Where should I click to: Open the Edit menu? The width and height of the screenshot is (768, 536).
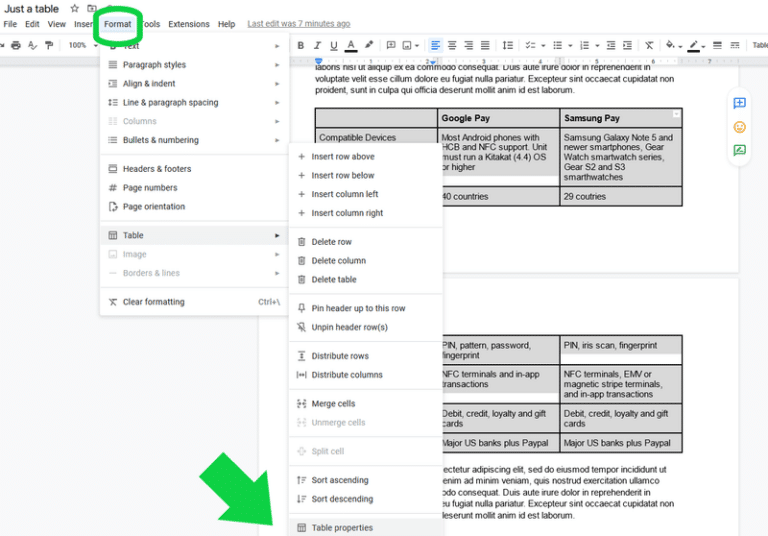point(32,24)
